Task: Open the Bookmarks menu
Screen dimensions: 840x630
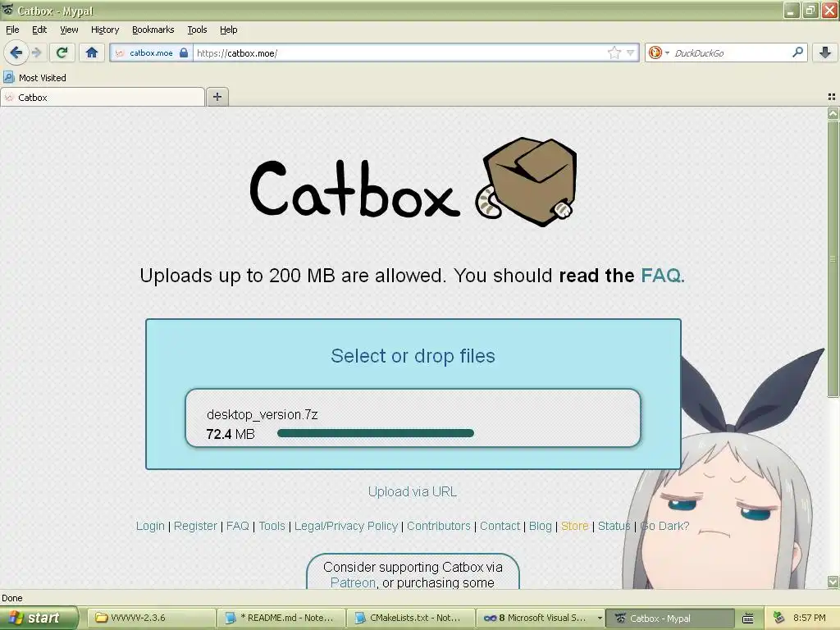Action: [153, 30]
